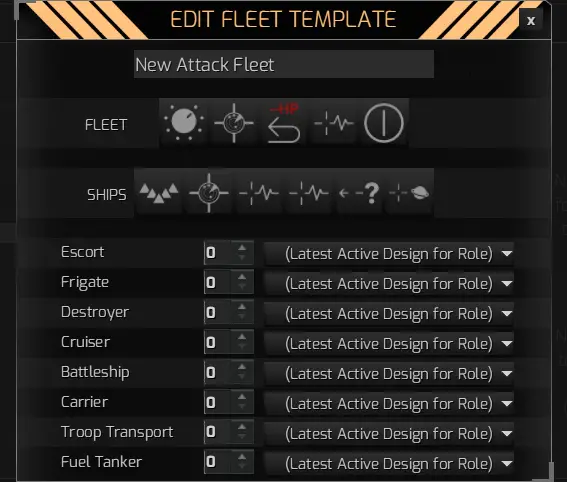Click the second ships pulse-wave icon
The image size is (567, 482).
tap(308, 193)
